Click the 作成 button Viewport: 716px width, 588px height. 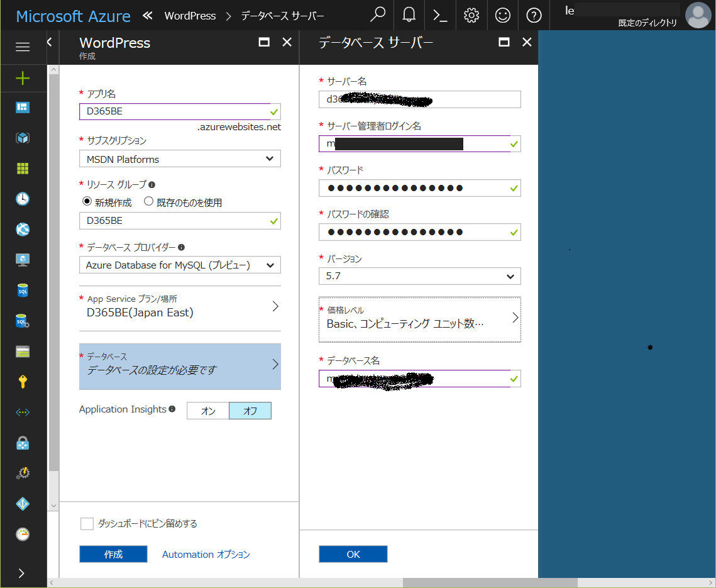[x=113, y=554]
